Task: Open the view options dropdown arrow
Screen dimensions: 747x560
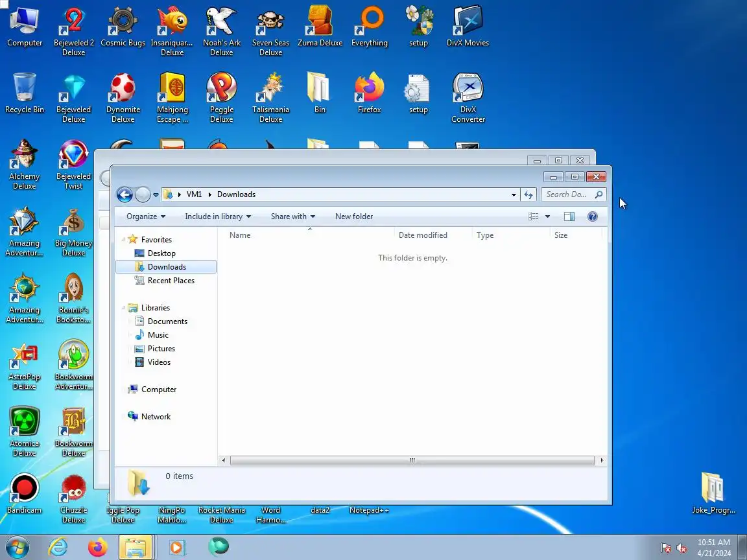Action: (x=547, y=216)
